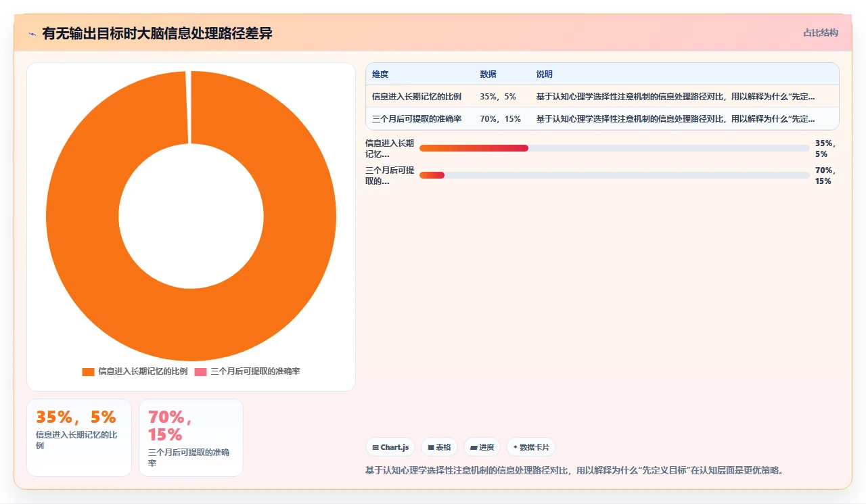Click the first row 说明 description text

(675, 97)
